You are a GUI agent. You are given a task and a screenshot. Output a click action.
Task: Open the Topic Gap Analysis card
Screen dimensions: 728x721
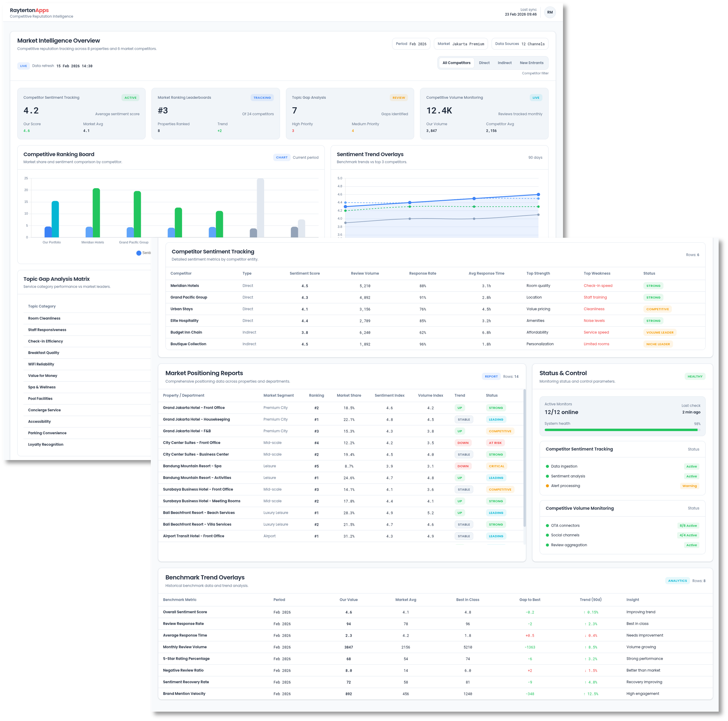pos(349,113)
